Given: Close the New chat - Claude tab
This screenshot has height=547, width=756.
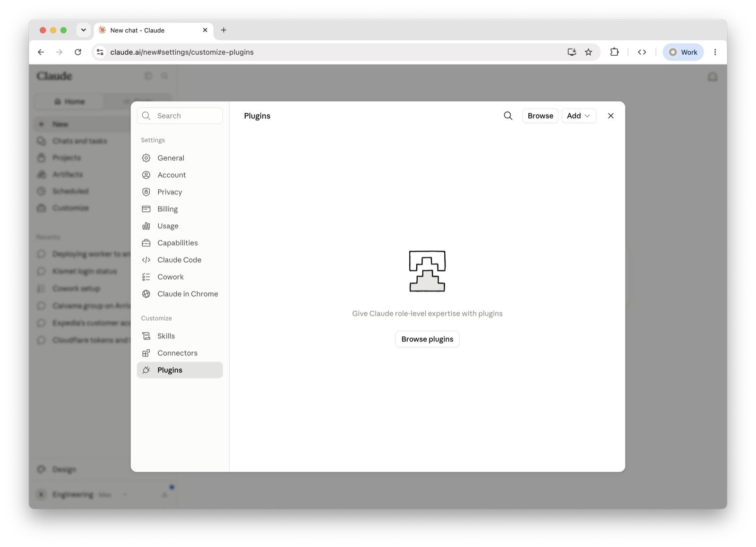Looking at the screenshot, I should [x=205, y=30].
